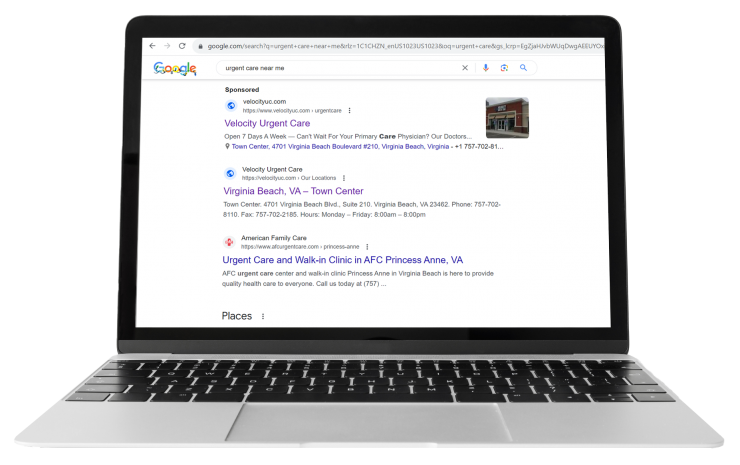Image resolution: width=740 pixels, height=465 pixels.
Task: Click the browser back arrow
Action: (x=152, y=46)
